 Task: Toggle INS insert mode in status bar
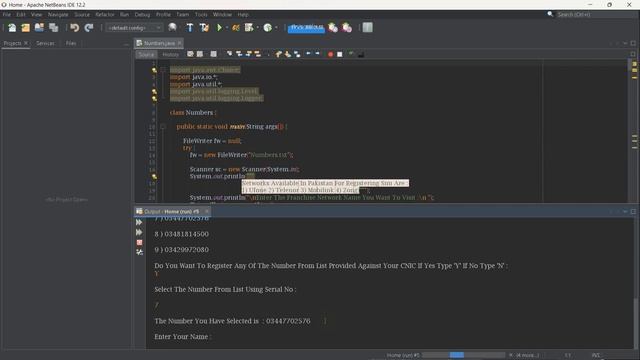pyautogui.click(x=596, y=355)
